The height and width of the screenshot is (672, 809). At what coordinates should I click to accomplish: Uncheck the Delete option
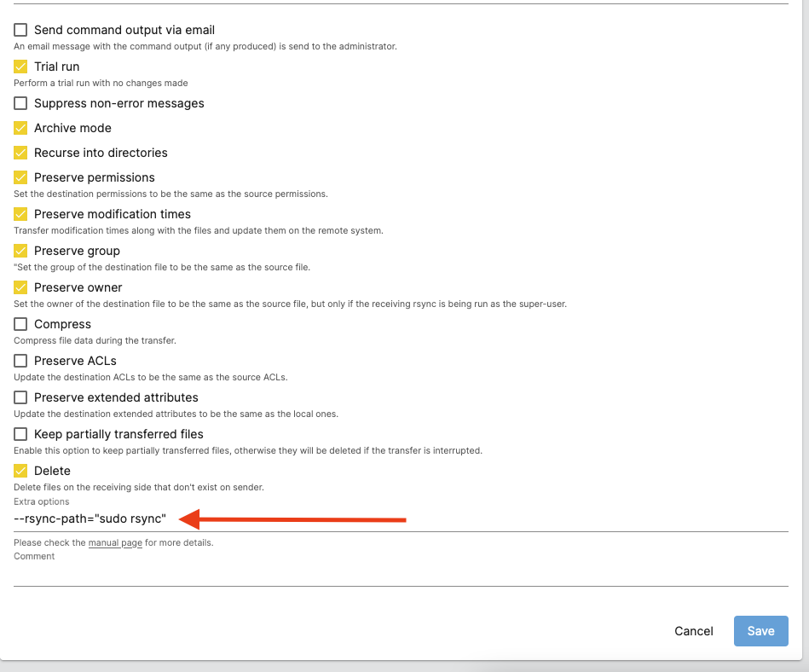(20, 471)
